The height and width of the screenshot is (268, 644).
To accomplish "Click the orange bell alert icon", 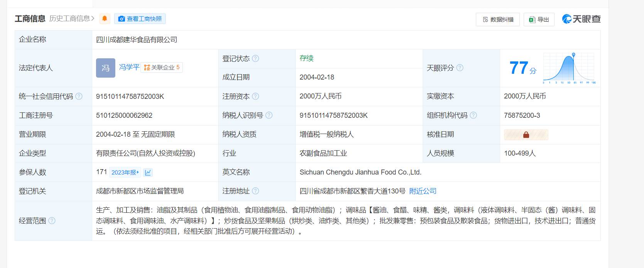I will click(105, 19).
